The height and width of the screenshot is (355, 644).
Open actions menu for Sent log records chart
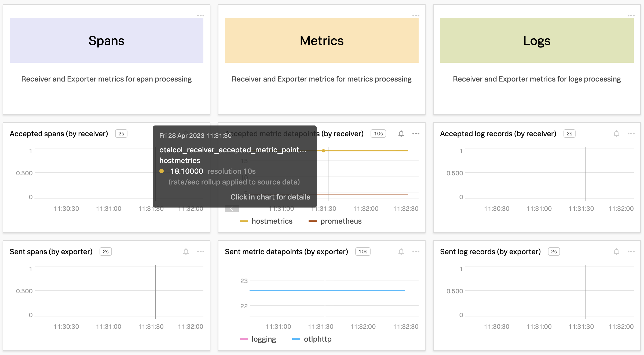[631, 252]
